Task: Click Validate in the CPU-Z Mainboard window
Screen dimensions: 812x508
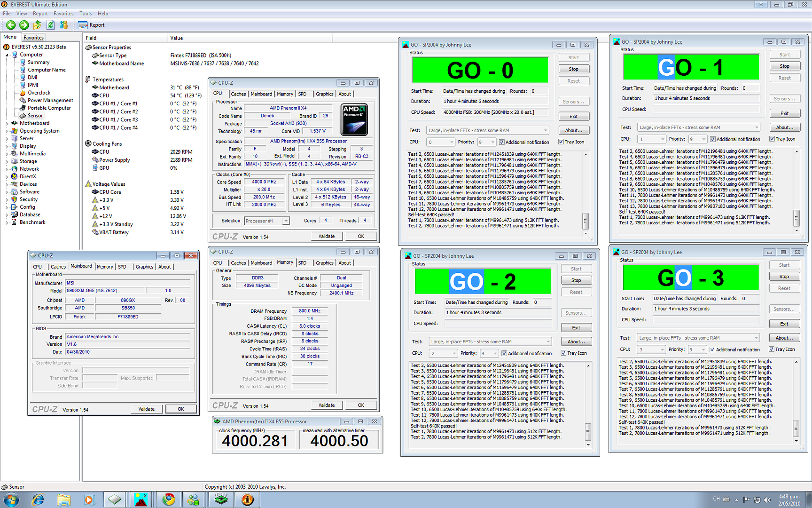Action: (147, 409)
